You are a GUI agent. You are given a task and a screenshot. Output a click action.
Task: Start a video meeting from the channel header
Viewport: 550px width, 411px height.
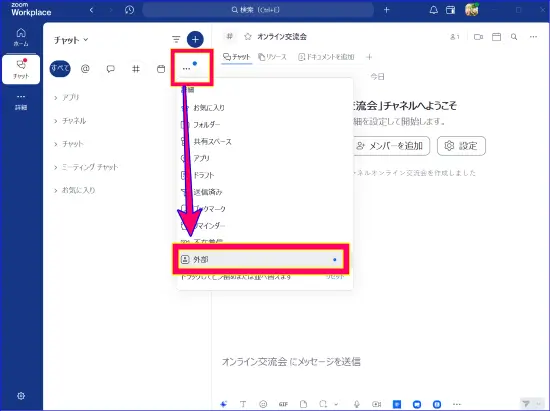point(478,37)
